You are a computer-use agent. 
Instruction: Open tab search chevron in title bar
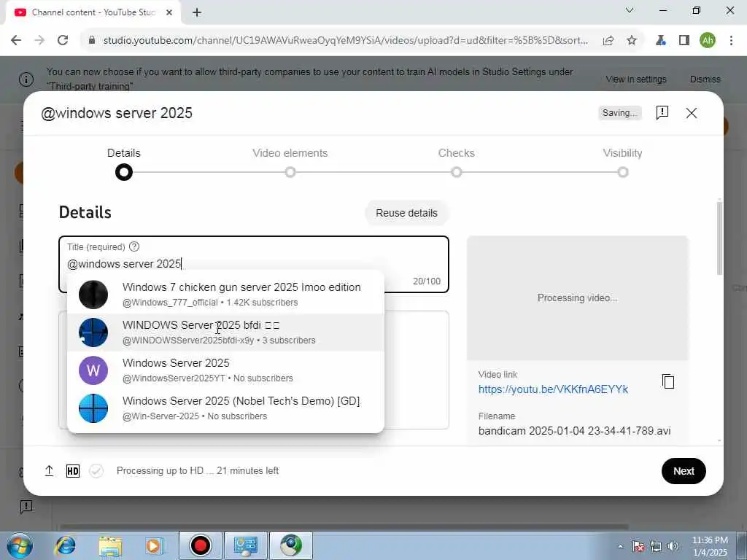630,10
